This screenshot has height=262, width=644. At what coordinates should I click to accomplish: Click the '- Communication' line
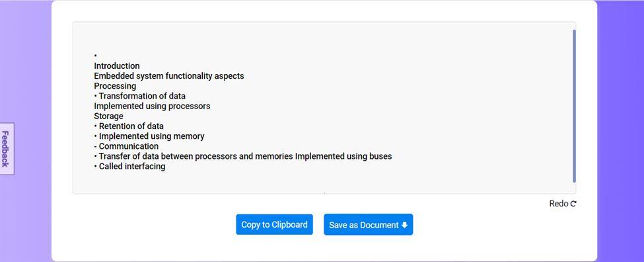tap(126, 146)
